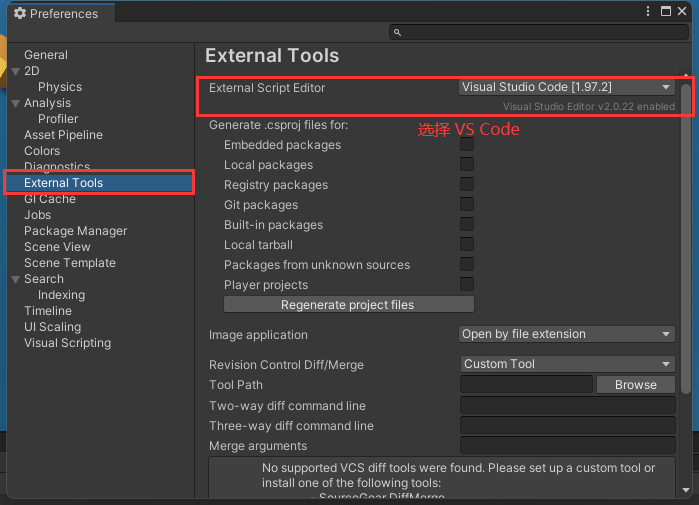Click Two-way diff command line field
The width and height of the screenshot is (699, 505).
click(x=567, y=406)
